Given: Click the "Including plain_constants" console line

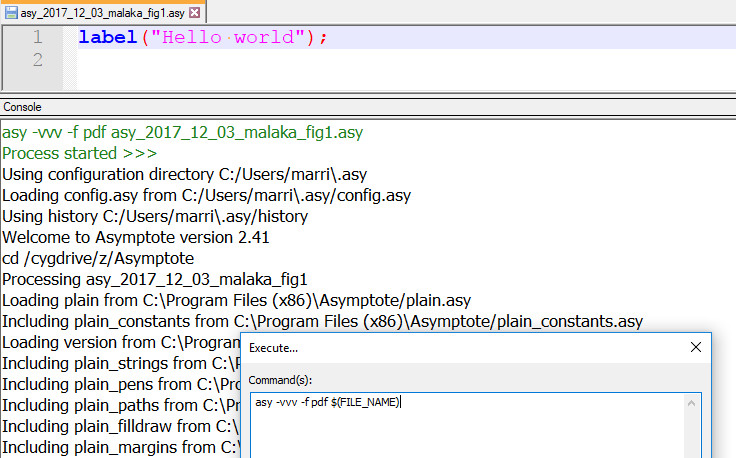Looking at the screenshot, I should (322, 322).
